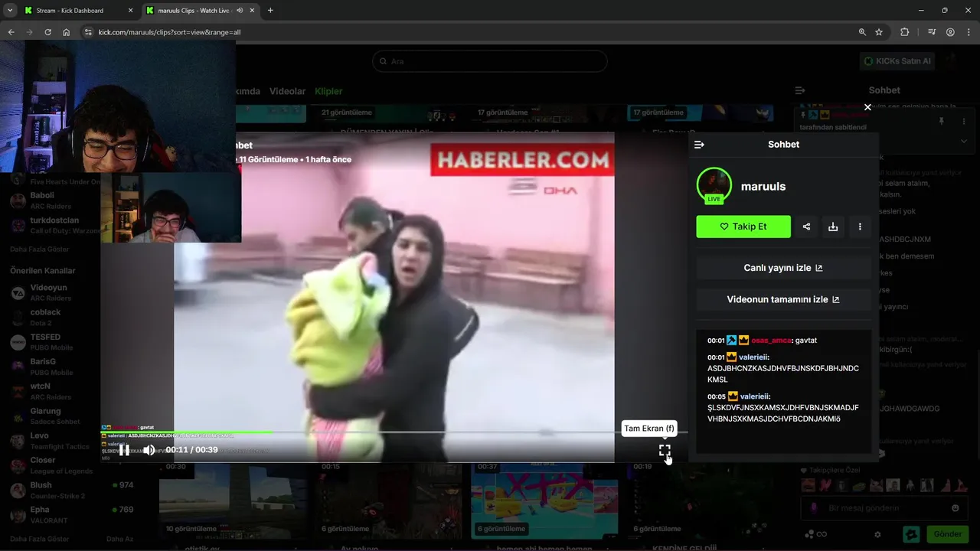Open Chrome menu three dots
This screenshot has width=980, height=551.
point(969,32)
